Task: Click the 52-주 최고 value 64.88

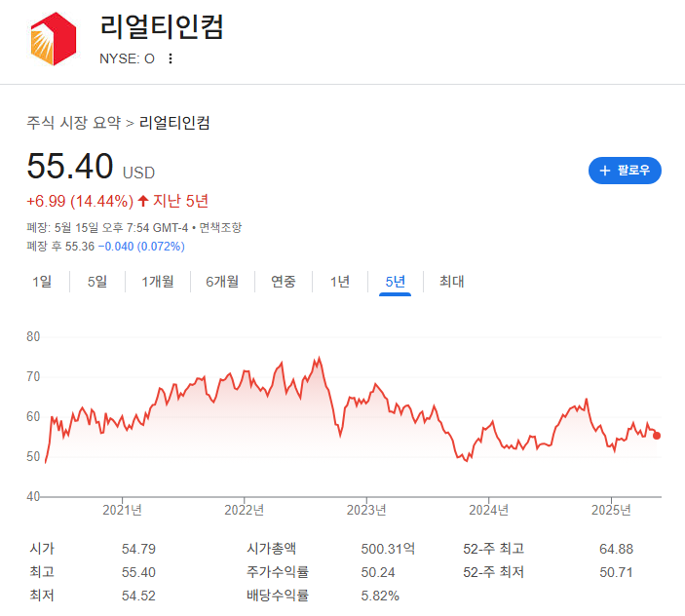Action: pyautogui.click(x=616, y=549)
